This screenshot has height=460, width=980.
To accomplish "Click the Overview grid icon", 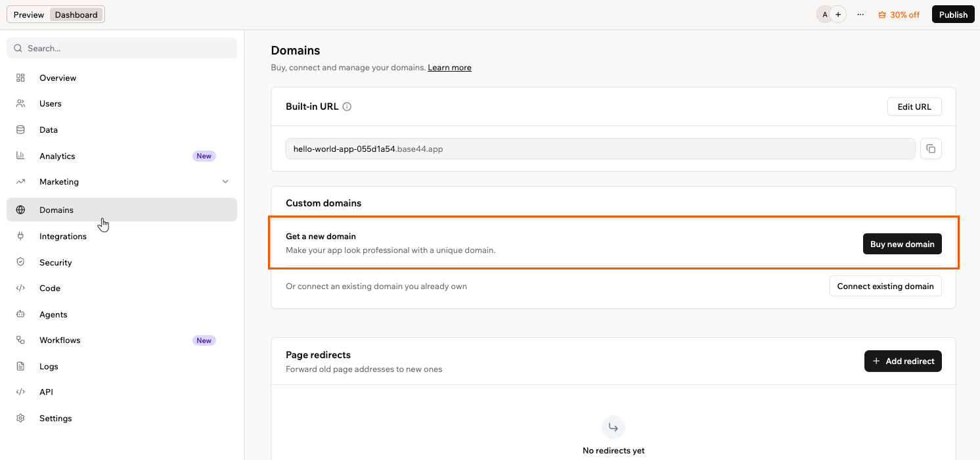I will (20, 78).
